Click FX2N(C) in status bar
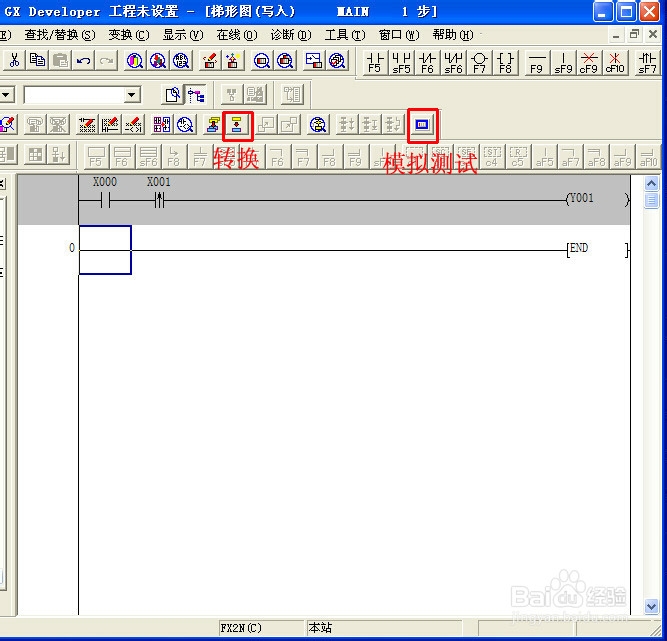The width and height of the screenshot is (667, 641). click(241, 628)
